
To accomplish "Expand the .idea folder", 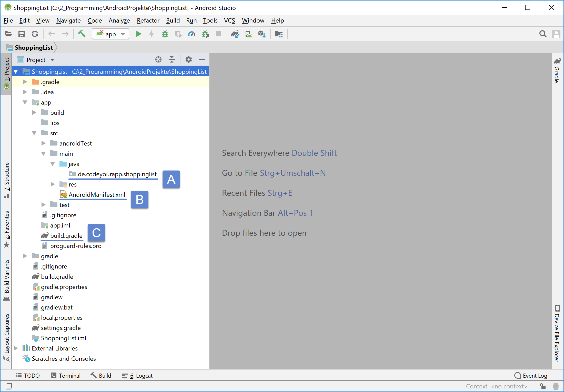I will (x=25, y=92).
